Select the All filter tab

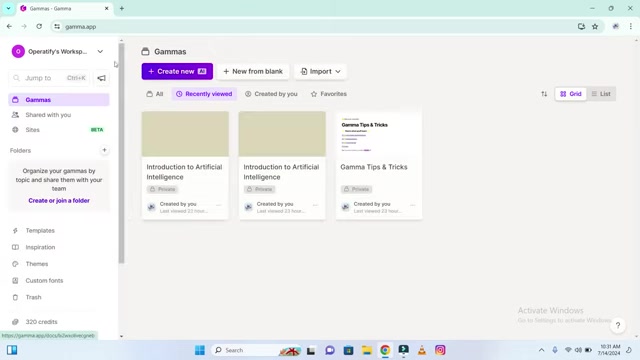point(155,94)
